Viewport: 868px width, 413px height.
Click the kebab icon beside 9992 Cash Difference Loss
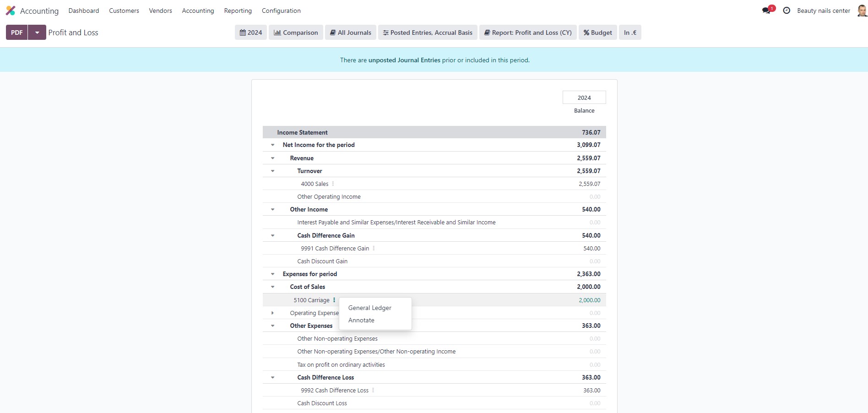373,390
